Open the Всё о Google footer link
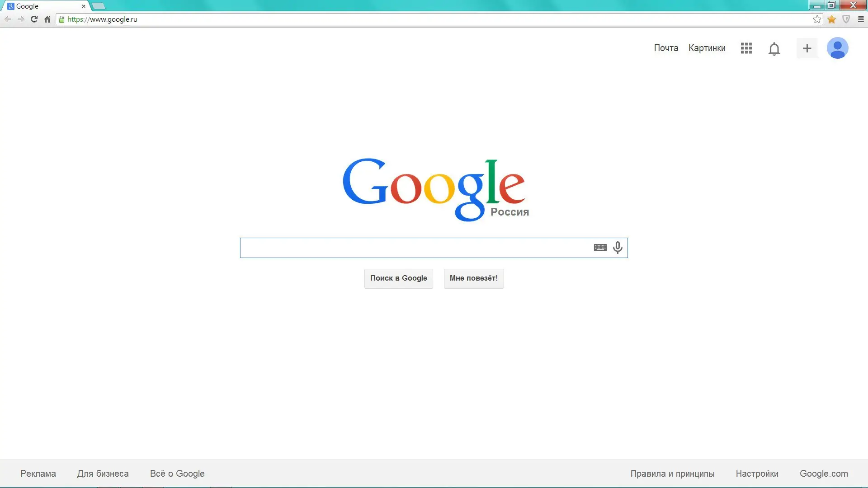 point(177,474)
